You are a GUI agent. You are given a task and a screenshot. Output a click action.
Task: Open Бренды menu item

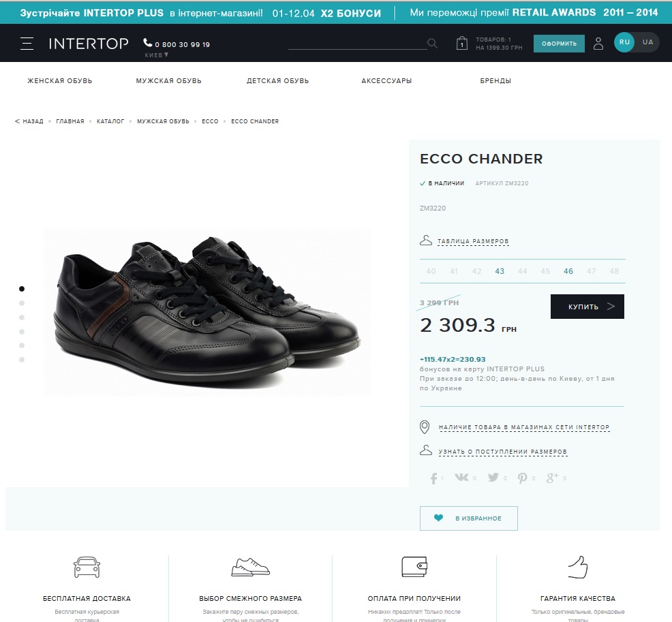495,80
